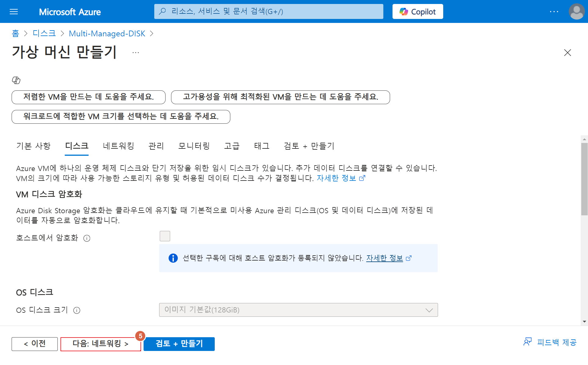Focus the resource search field
This screenshot has height=365, width=588.
[x=268, y=12]
